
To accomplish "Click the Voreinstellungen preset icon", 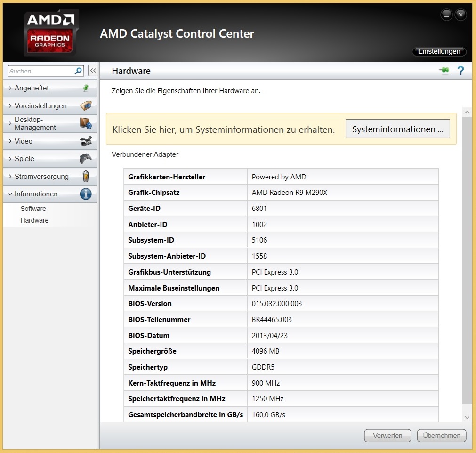I will pyautogui.click(x=86, y=105).
